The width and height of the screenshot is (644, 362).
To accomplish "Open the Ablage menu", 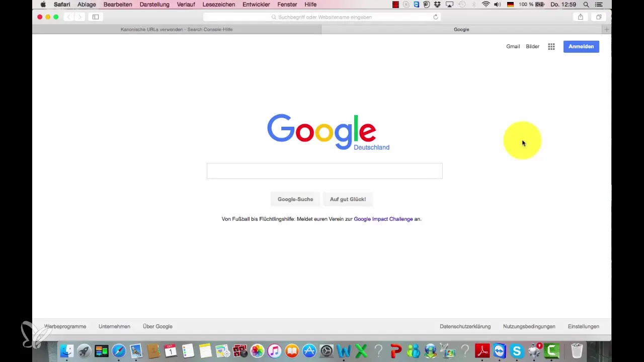I will click(x=87, y=5).
